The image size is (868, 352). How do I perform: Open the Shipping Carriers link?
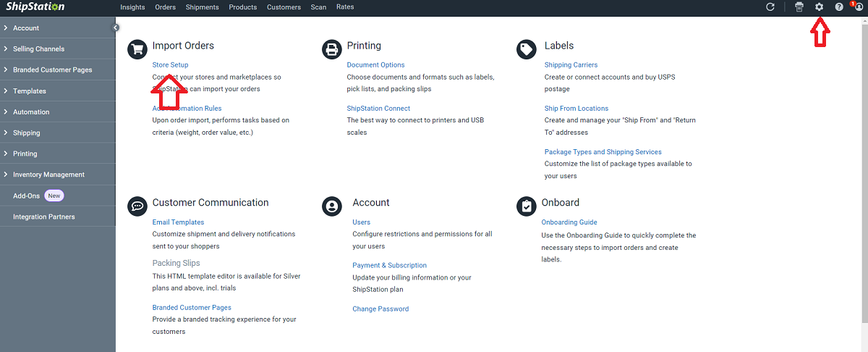(x=571, y=65)
